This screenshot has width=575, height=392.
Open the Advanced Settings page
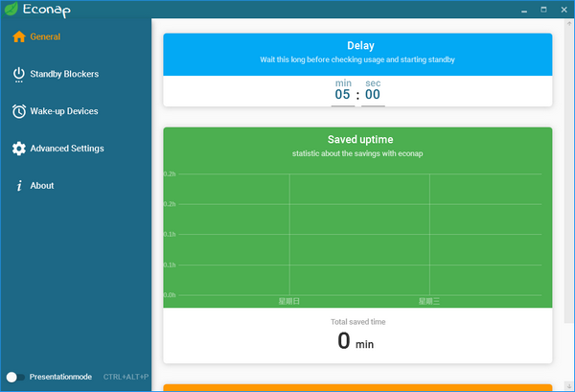(67, 149)
